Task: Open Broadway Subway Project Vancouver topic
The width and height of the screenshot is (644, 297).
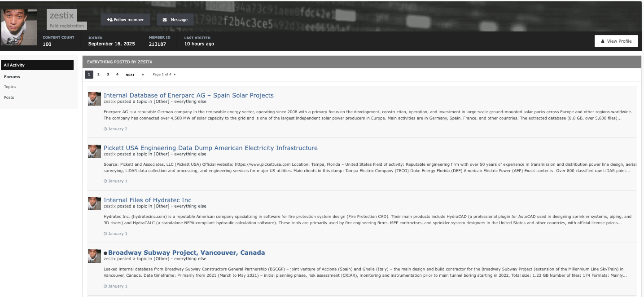Action: [186, 253]
